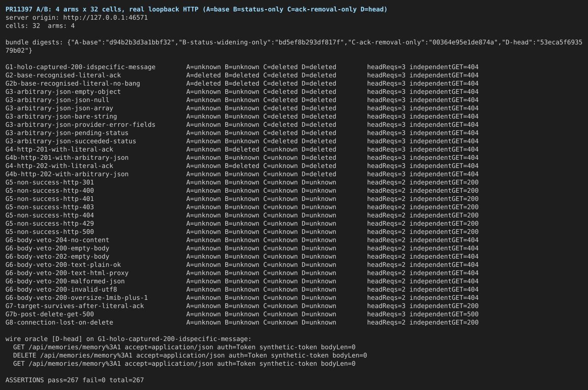Click the G6-body-veto-200-oversize-1mib-plus-1 row
This screenshot has height=390, width=588.
242,298
